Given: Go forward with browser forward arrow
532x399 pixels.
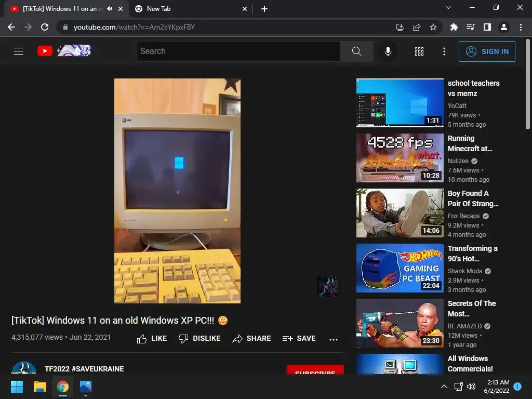Looking at the screenshot, I should pos(28,27).
